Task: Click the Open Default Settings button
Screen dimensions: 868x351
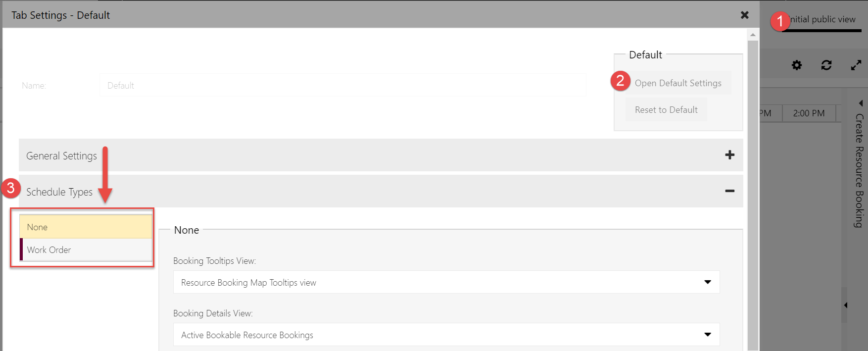Action: [678, 83]
